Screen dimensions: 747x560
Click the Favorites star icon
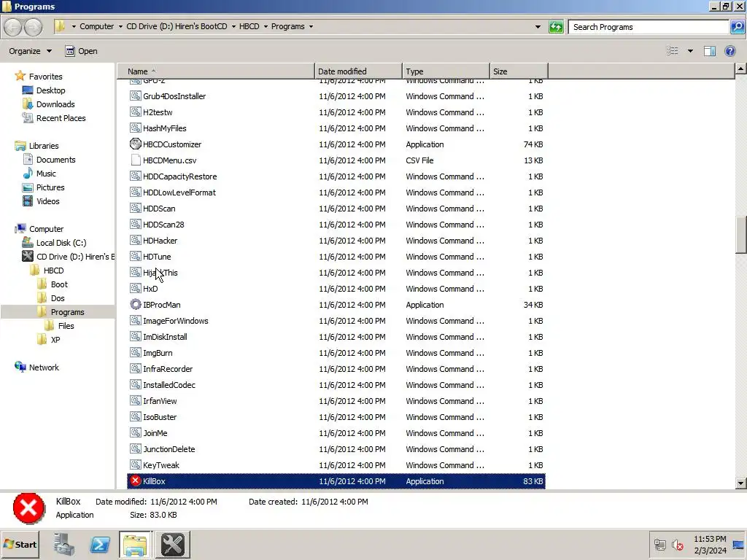click(x=20, y=76)
